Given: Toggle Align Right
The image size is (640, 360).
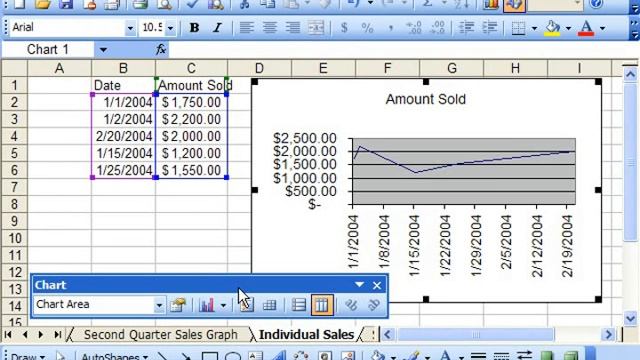Looking at the screenshot, I should pyautogui.click(x=293, y=28).
